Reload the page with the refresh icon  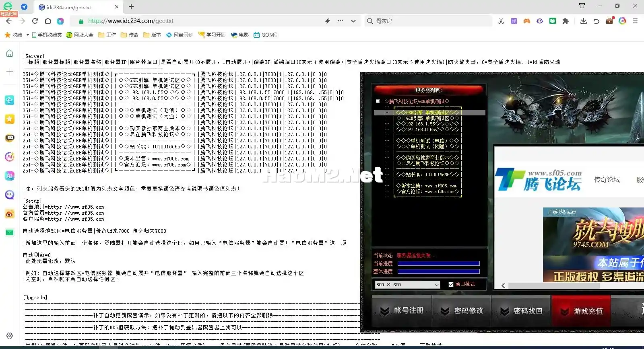pyautogui.click(x=35, y=21)
